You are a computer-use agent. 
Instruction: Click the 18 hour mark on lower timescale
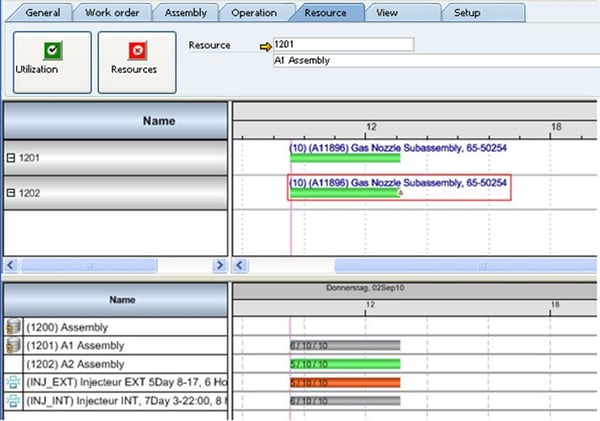(x=555, y=305)
